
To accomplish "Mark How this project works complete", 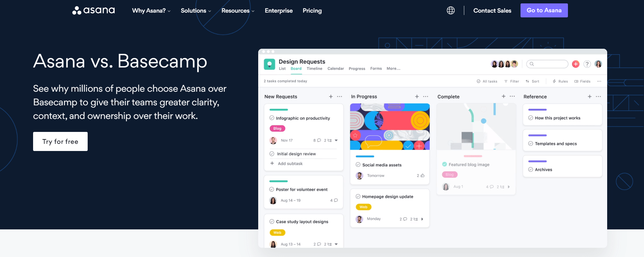I will coord(530,118).
